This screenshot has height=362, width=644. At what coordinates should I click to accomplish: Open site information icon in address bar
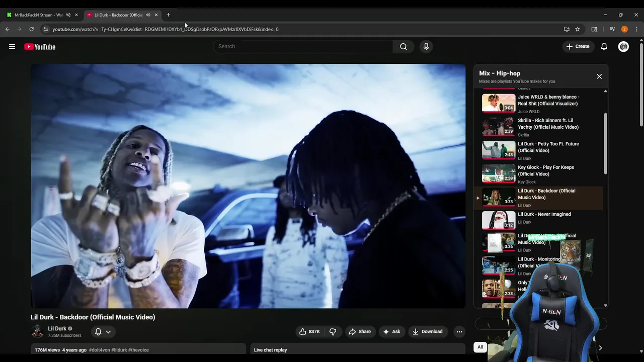(x=46, y=29)
